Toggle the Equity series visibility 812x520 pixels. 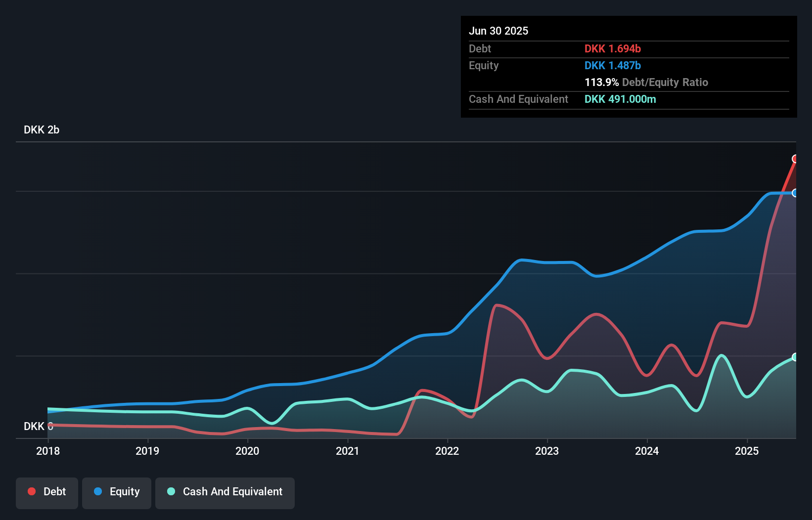[116, 492]
